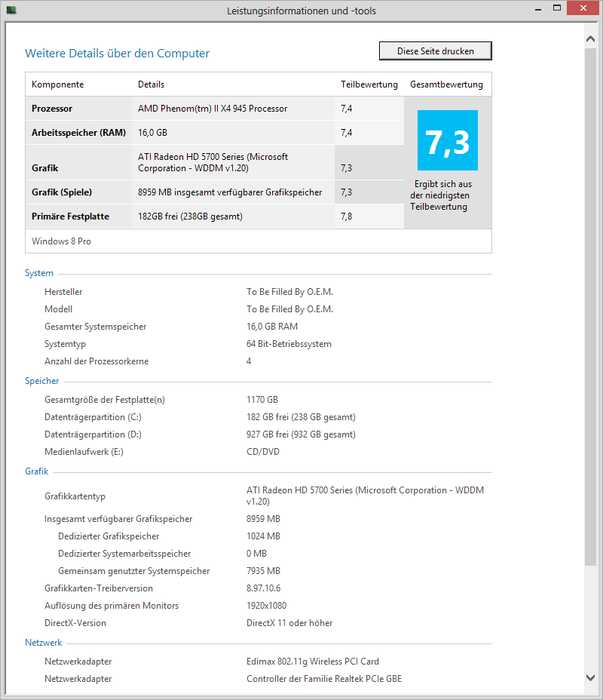Viewport: 603px width, 700px height.
Task: Select the Arbeitsspeicher (RAM) row
Action: point(78,132)
